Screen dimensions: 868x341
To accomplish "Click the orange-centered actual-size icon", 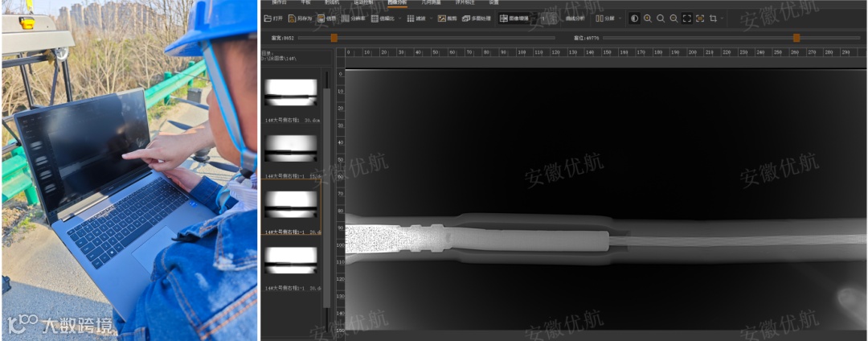I will (x=700, y=18).
